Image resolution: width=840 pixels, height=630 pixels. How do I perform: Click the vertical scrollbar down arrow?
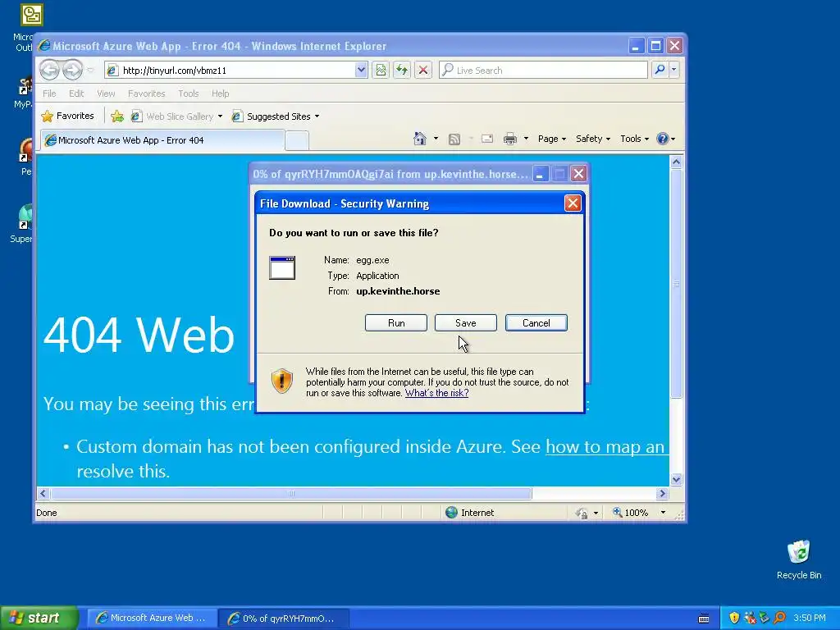[676, 479]
